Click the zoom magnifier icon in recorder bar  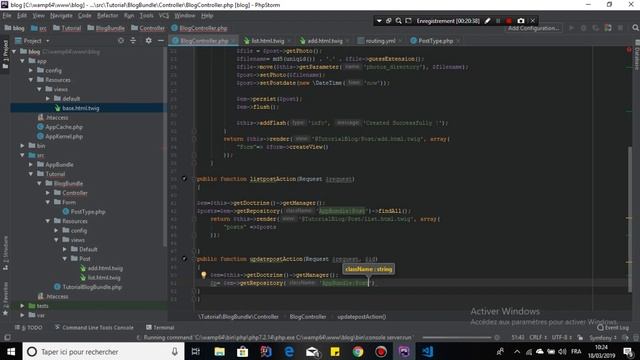coord(398,21)
